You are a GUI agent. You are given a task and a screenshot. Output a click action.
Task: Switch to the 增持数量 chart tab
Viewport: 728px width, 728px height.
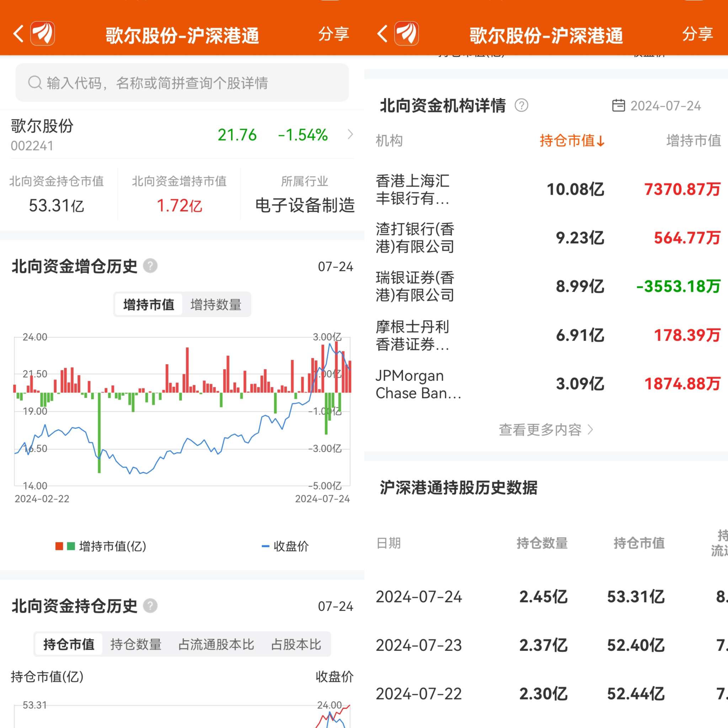pyautogui.click(x=216, y=305)
